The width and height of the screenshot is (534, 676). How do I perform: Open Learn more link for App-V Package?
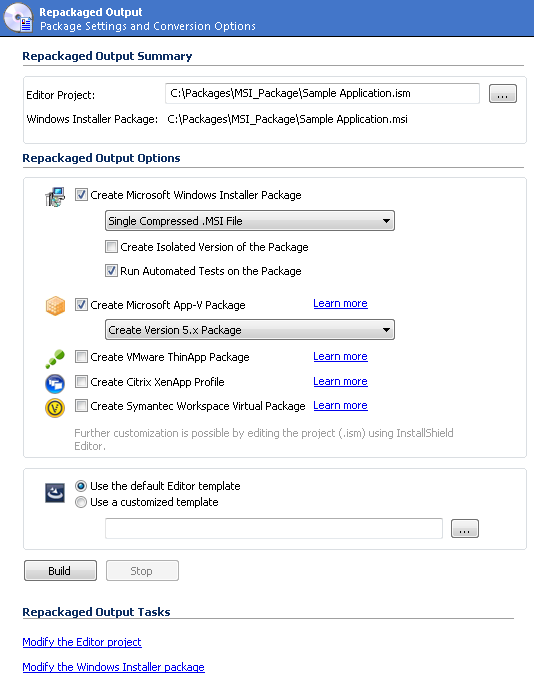coord(340,304)
